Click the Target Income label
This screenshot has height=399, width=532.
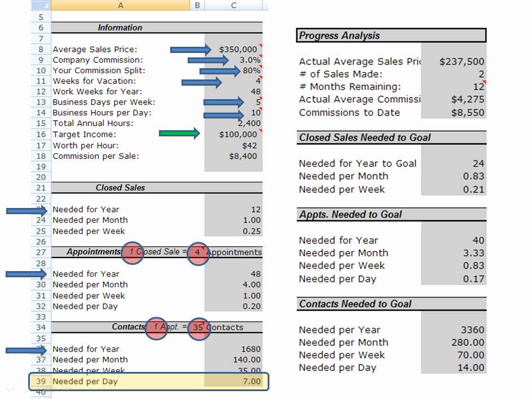coord(84,134)
